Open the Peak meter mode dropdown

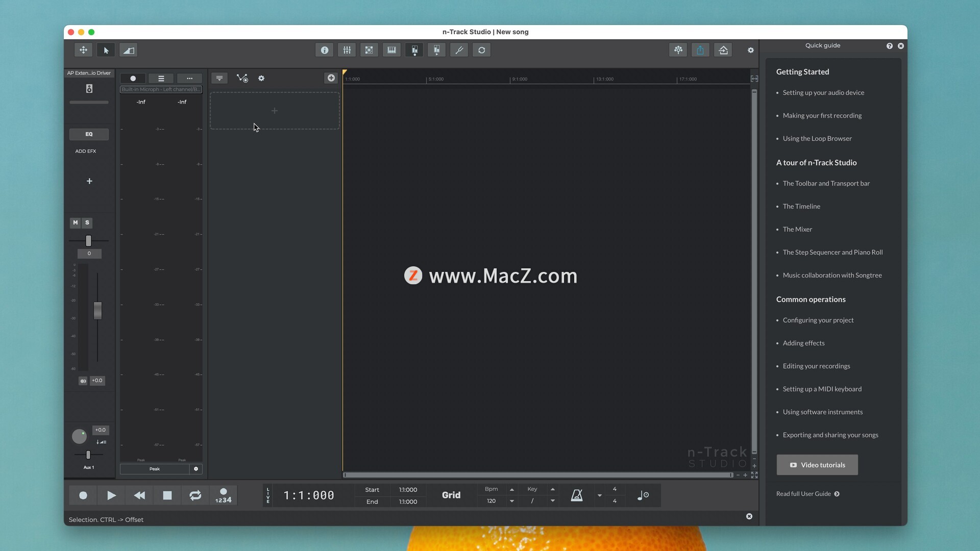pos(154,469)
